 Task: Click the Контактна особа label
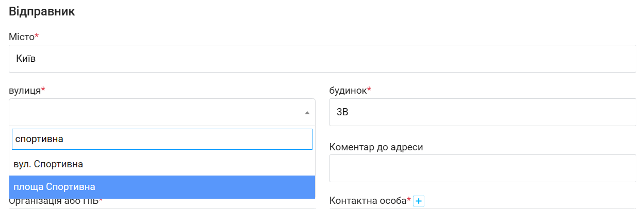(x=368, y=201)
